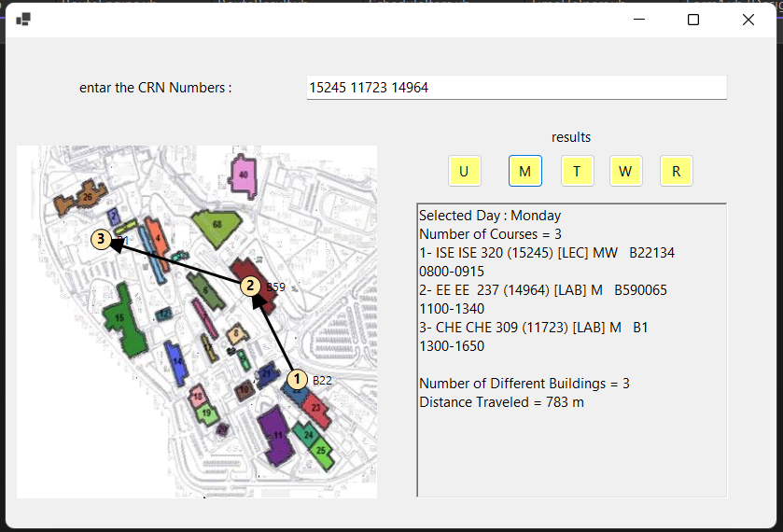Screen dimensions: 783x532
Task: Show Sunday schedule with U button
Action: pyautogui.click(x=464, y=171)
